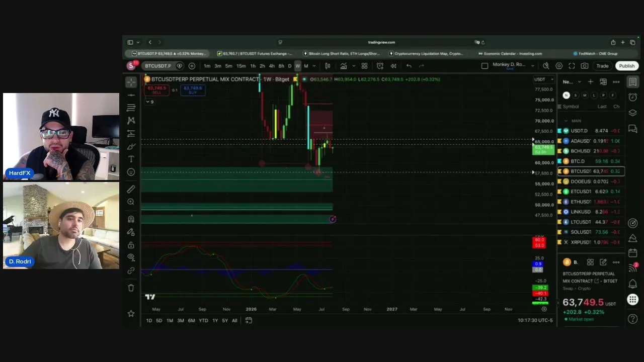Select the ruler measure tool
This screenshot has height=362, width=644.
pyautogui.click(x=131, y=189)
